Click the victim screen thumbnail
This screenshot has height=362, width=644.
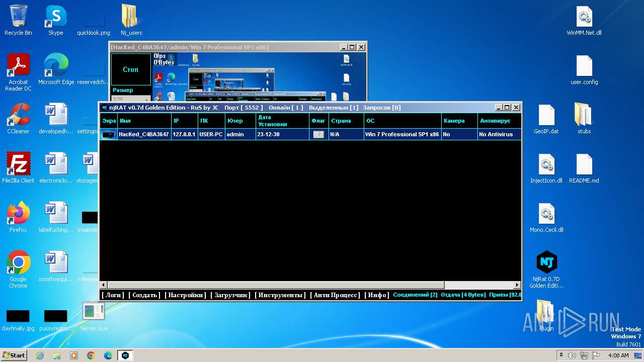coord(109,134)
